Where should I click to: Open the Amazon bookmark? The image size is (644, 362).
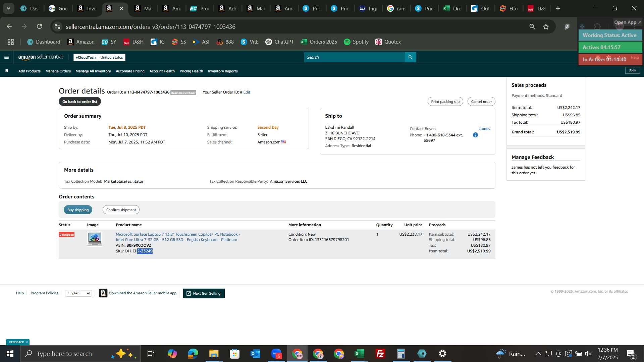coord(81,42)
